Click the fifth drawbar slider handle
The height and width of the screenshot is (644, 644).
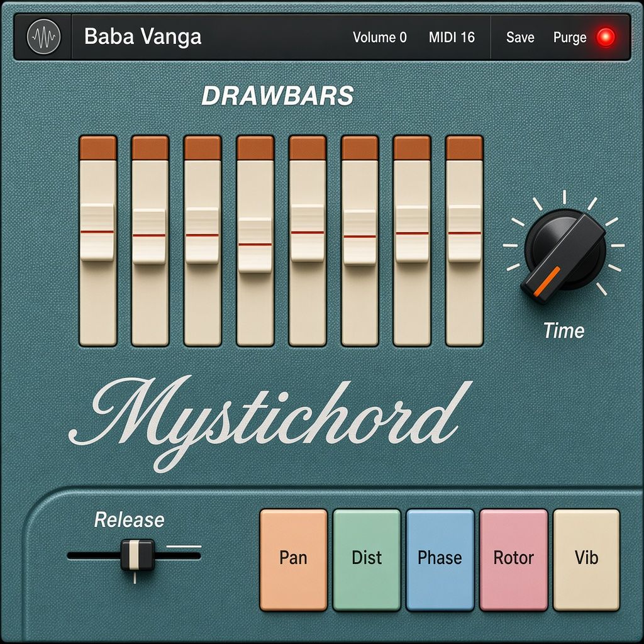pyautogui.click(x=307, y=233)
